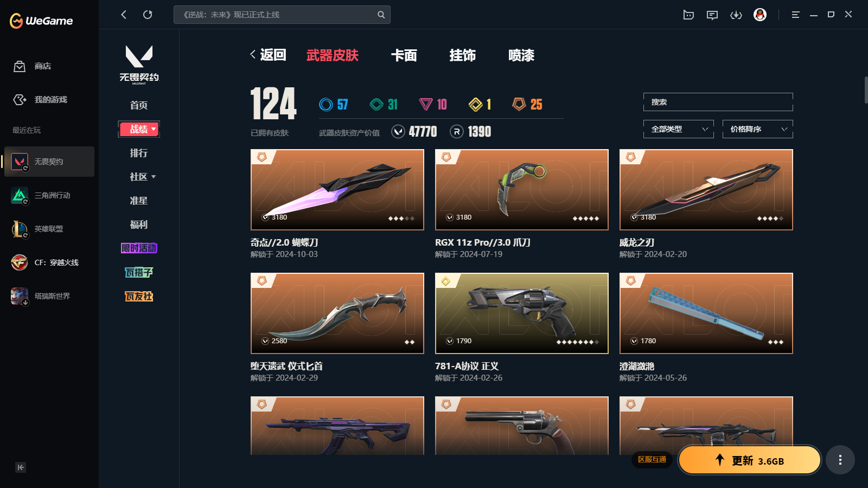Open the 价格降序 sort dropdown
Viewport: 868px width, 488px height.
pyautogui.click(x=758, y=129)
